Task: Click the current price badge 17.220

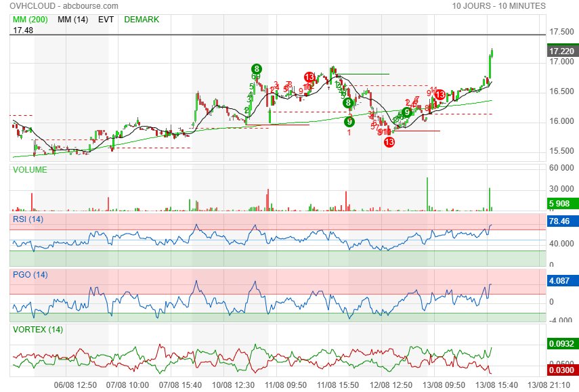Action: [x=562, y=51]
